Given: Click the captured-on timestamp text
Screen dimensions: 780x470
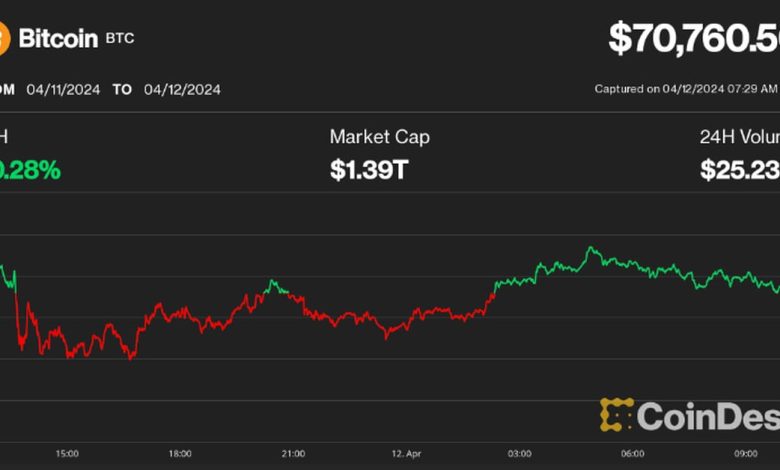Looking at the screenshot, I should point(686,89).
